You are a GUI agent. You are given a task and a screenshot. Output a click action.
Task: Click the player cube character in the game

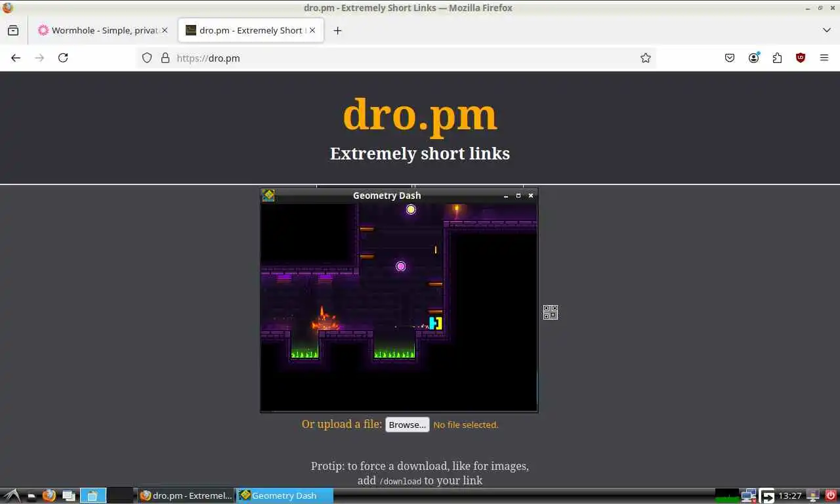[436, 323]
